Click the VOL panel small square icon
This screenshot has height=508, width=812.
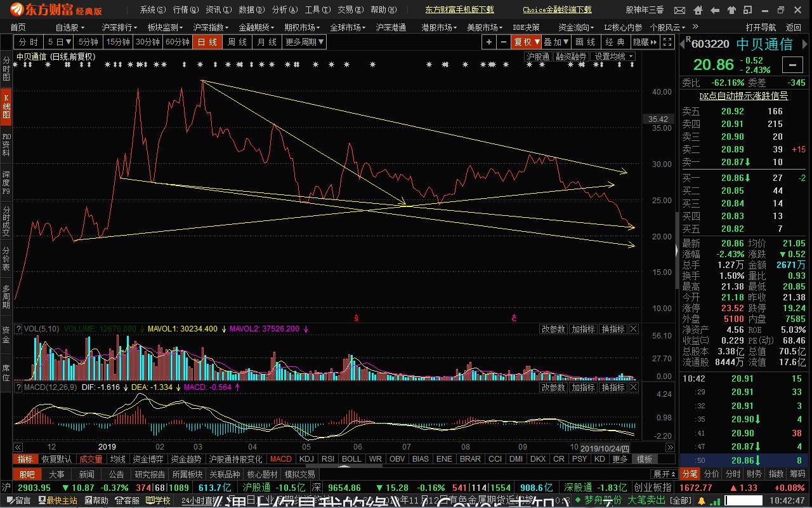pyautogui.click(x=18, y=329)
